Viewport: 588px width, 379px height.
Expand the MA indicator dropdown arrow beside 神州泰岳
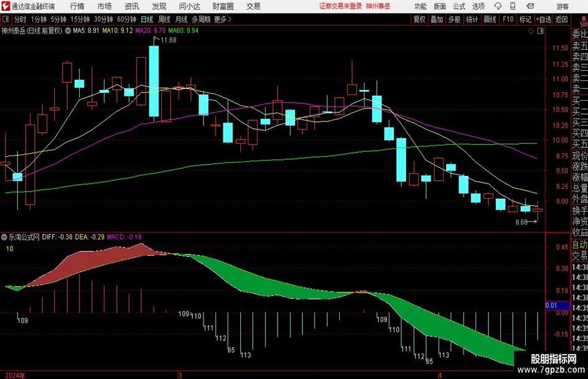click(68, 30)
